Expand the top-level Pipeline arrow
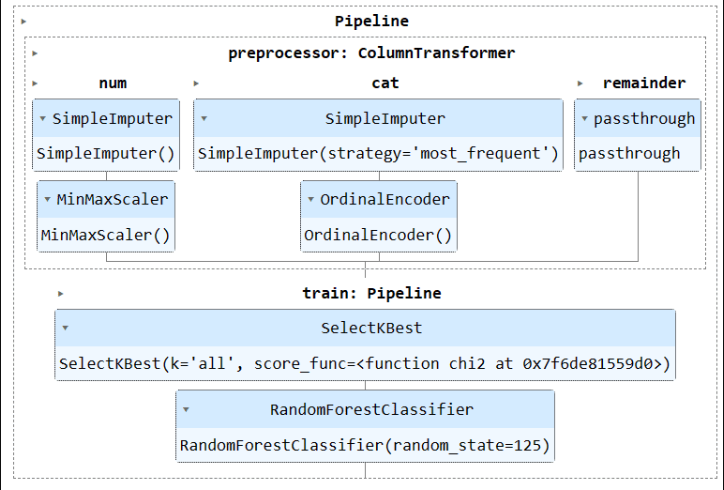Image resolution: width=724 pixels, height=490 pixels. pos(24,21)
